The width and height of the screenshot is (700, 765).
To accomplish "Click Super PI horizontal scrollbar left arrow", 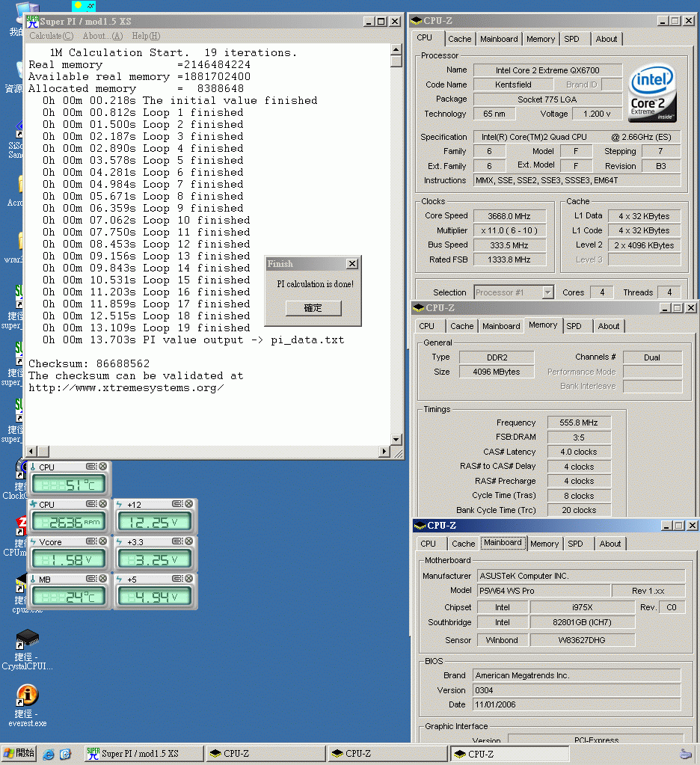I will tap(31, 451).
